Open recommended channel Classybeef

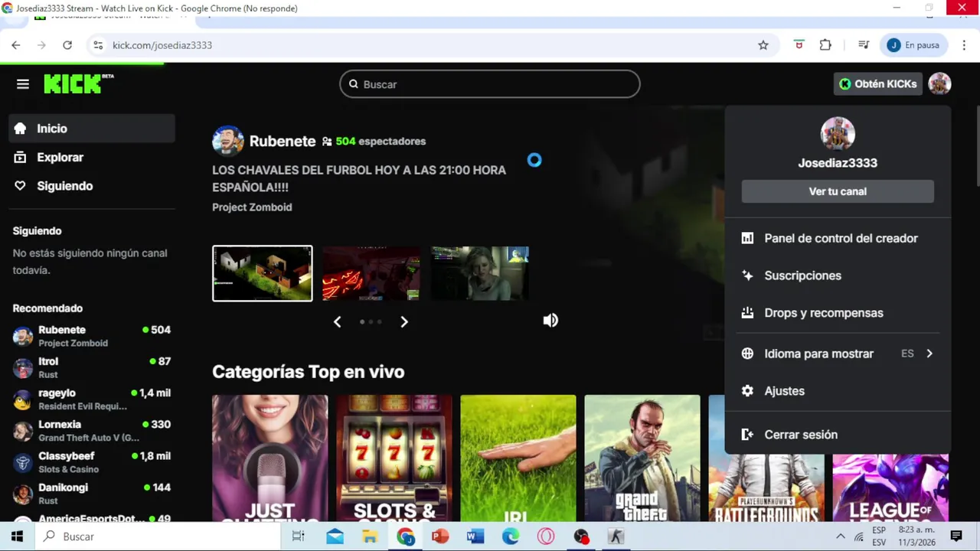[92, 462]
